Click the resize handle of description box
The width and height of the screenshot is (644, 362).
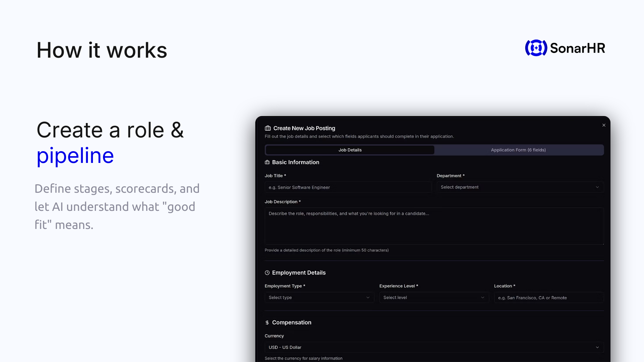click(x=603, y=243)
